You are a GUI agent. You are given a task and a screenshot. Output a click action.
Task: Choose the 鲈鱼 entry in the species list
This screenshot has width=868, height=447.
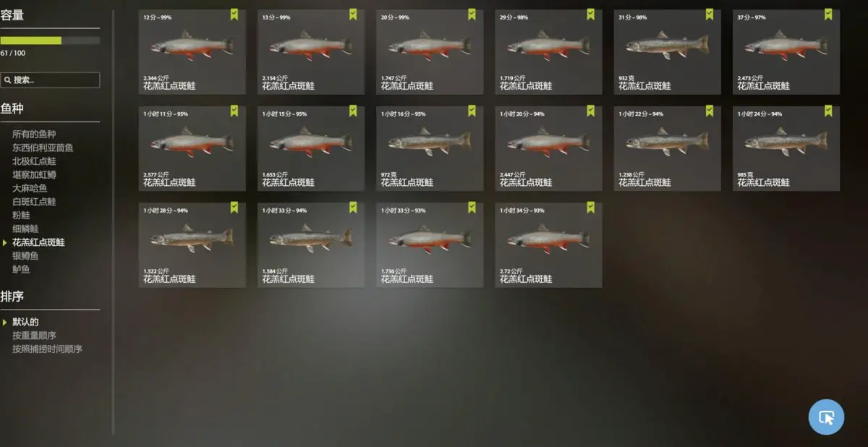coord(21,269)
